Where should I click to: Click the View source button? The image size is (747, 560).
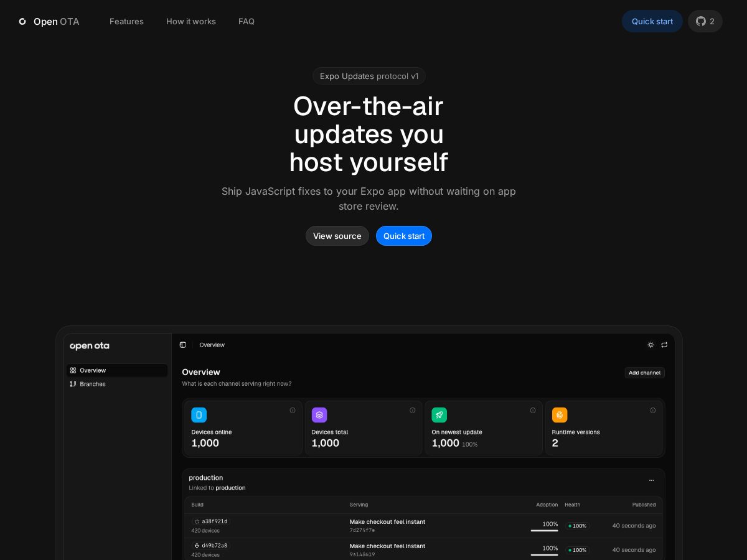coord(337,236)
